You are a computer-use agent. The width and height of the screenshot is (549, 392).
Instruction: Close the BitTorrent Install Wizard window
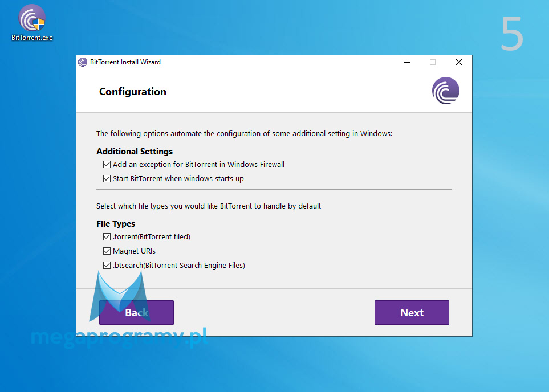click(x=459, y=62)
